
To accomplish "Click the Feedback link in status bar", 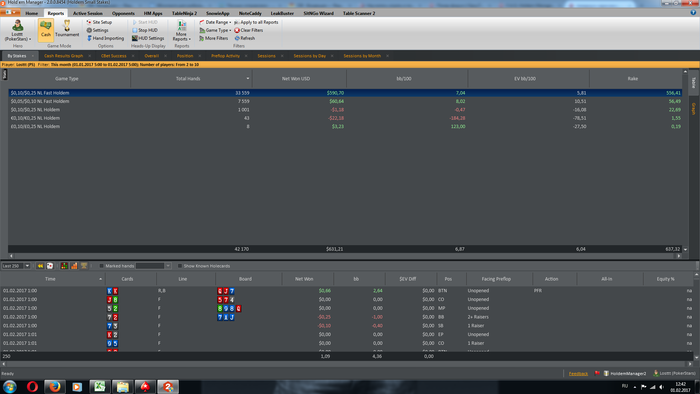I will pyautogui.click(x=578, y=373).
